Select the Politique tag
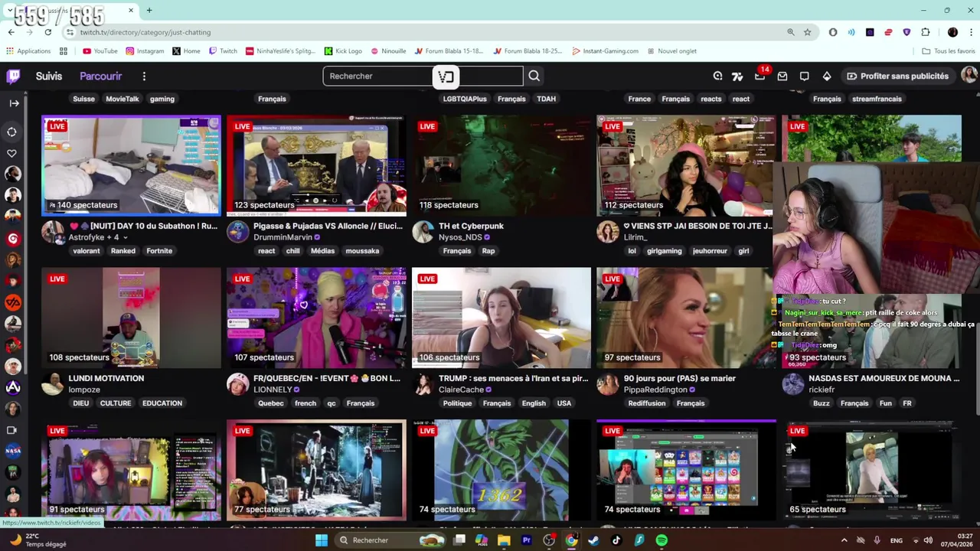The image size is (980, 551). click(457, 403)
